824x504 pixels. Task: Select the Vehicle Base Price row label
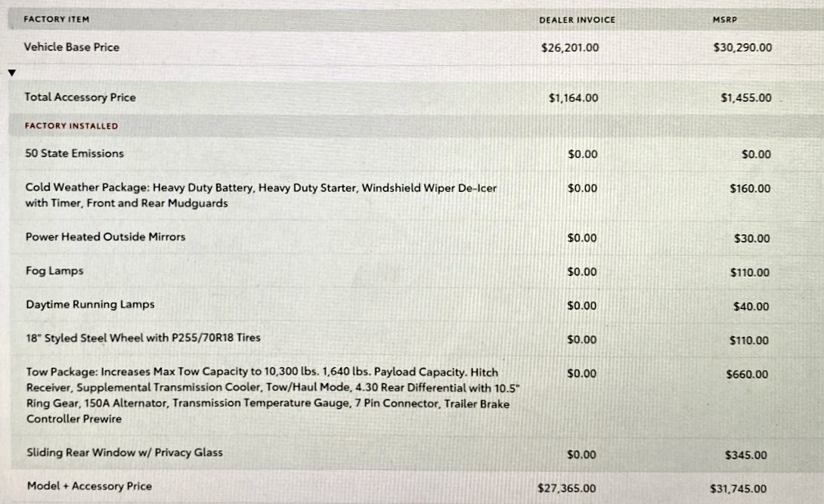click(72, 48)
